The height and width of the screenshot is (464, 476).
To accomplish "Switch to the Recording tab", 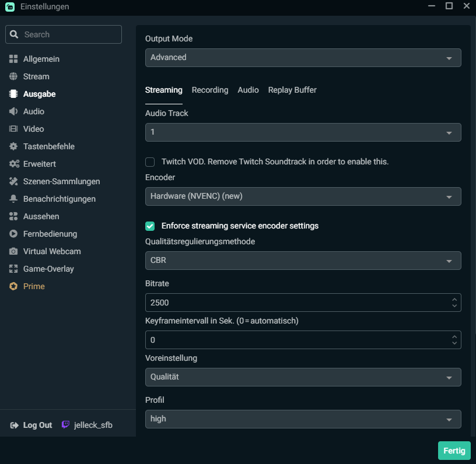I will click(x=210, y=90).
